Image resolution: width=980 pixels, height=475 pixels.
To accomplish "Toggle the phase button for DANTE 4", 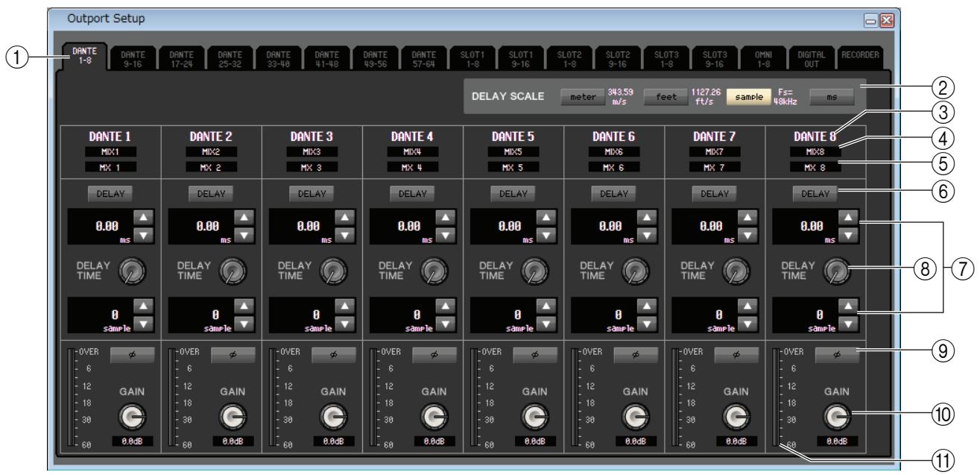I will pos(434,356).
